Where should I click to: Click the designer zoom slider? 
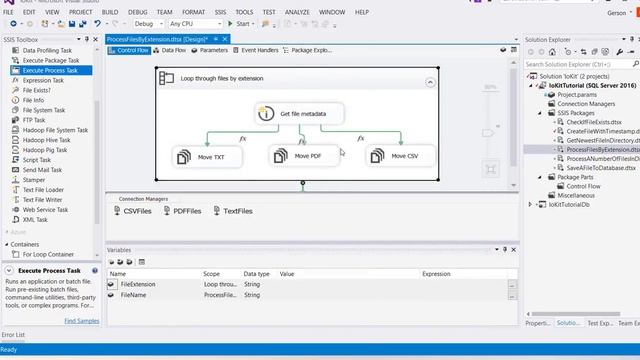click(x=489, y=133)
